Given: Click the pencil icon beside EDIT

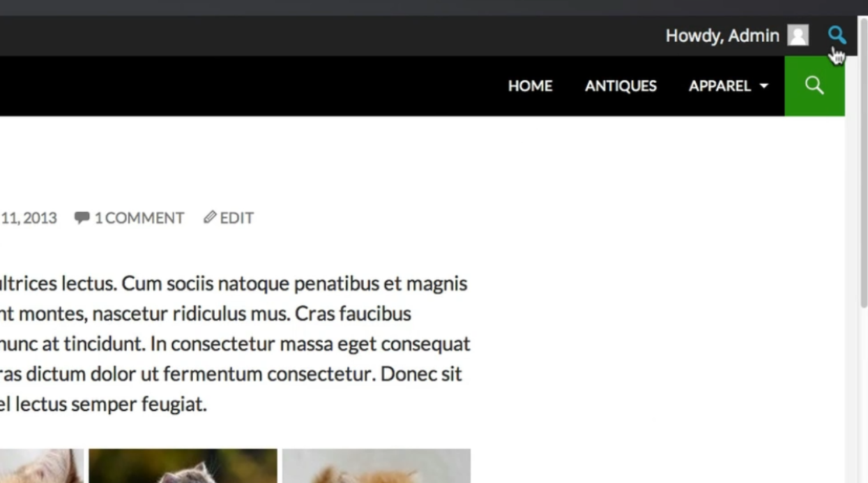Looking at the screenshot, I should tap(210, 217).
